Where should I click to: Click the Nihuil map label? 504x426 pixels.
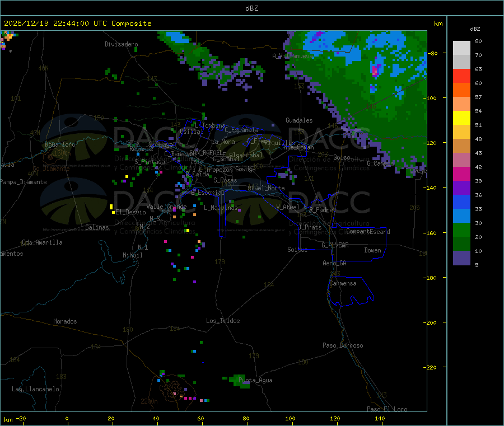point(133,255)
